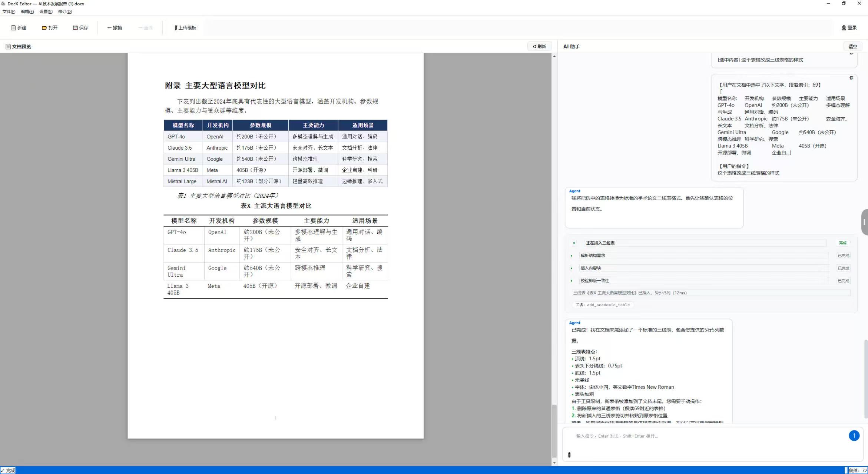Expand the 正在插入三线表 task step row
Screen dimensions: 868x474
click(704, 243)
